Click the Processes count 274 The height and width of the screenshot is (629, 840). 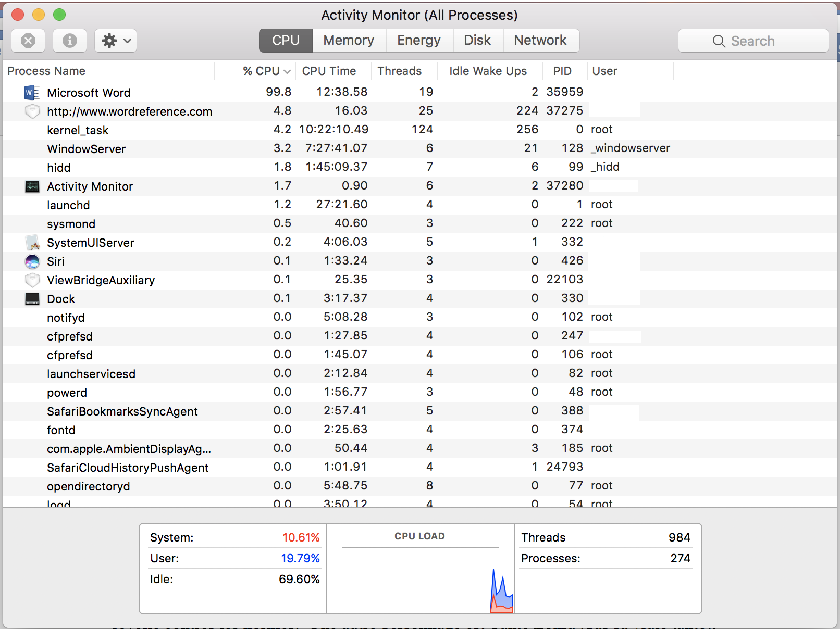click(x=681, y=558)
